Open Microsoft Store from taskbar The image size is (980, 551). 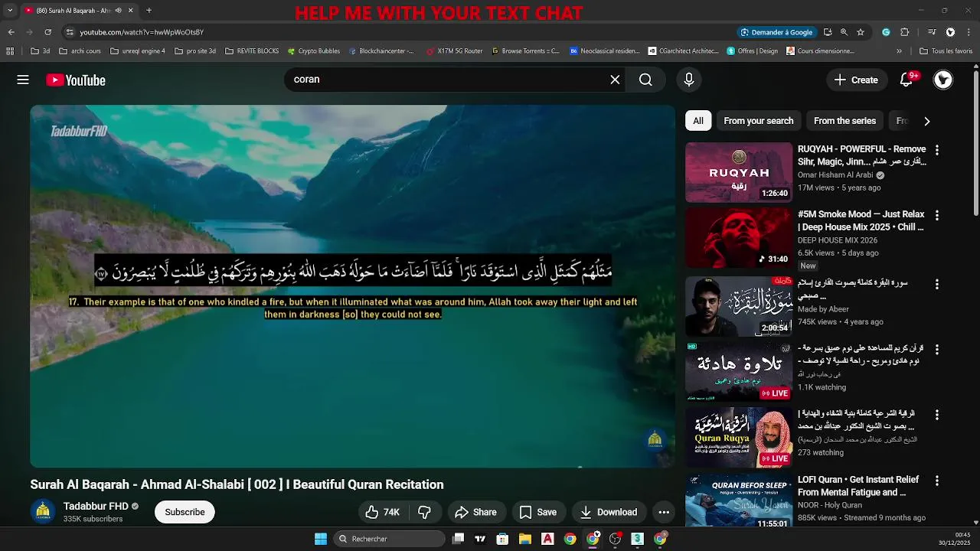point(502,539)
